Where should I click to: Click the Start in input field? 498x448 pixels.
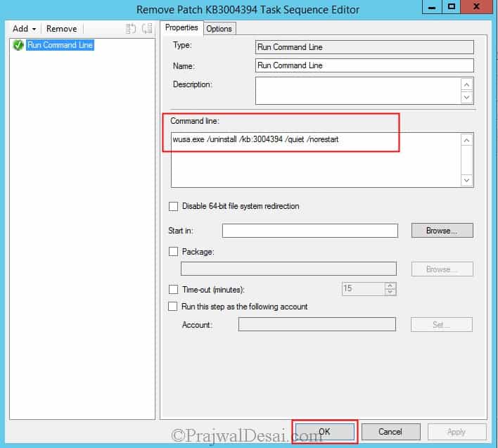(310, 231)
